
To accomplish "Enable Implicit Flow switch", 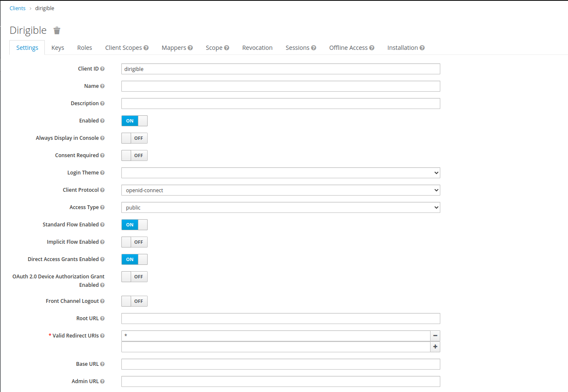I will tap(134, 242).
